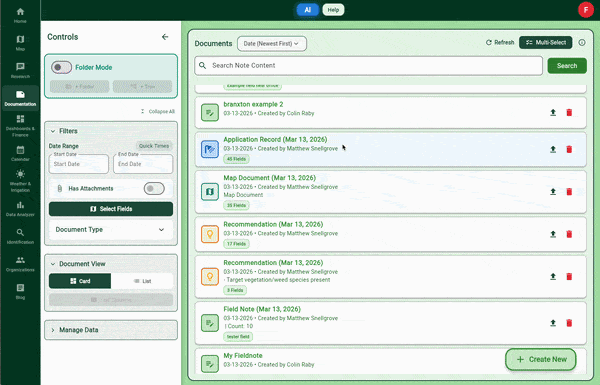Open Quick Times presets
Image resolution: width=600 pixels, height=385 pixels.
pyautogui.click(x=154, y=146)
